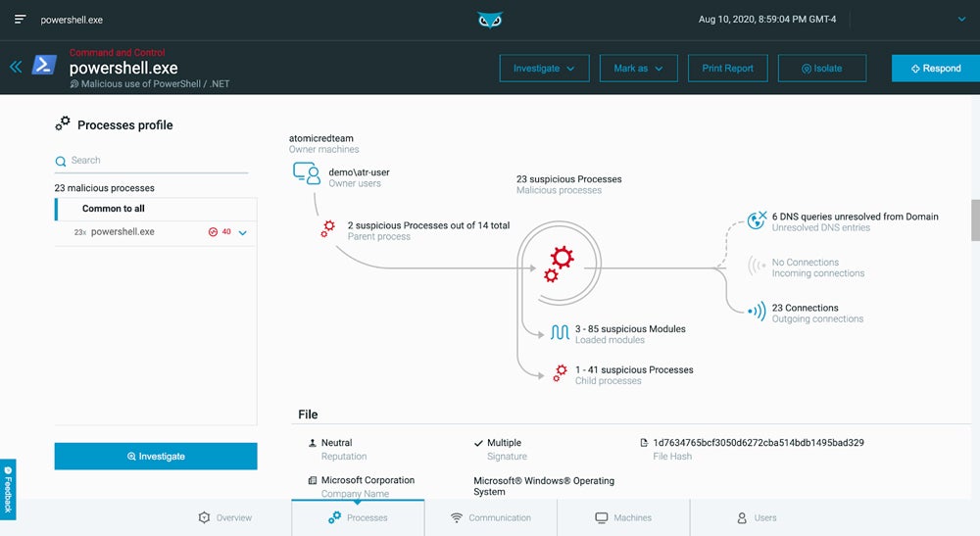Viewport: 980px width, 536px height.
Task: Click the owl logo at top center
Action: click(490, 20)
